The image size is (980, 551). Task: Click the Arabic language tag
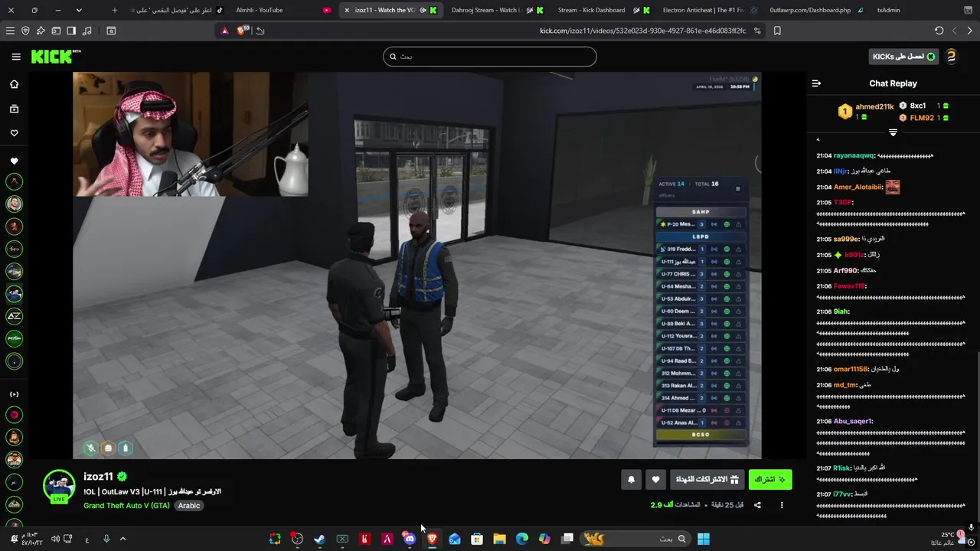pos(189,506)
